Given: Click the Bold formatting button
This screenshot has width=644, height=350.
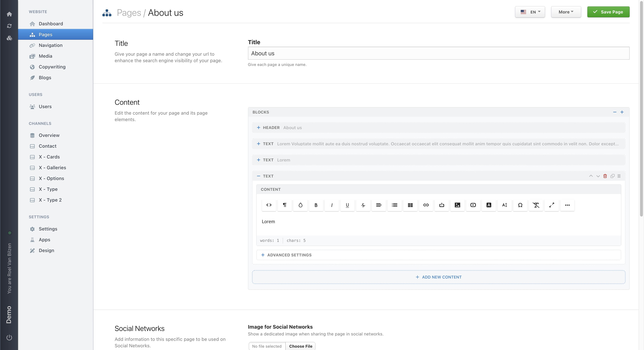Looking at the screenshot, I should tap(316, 205).
